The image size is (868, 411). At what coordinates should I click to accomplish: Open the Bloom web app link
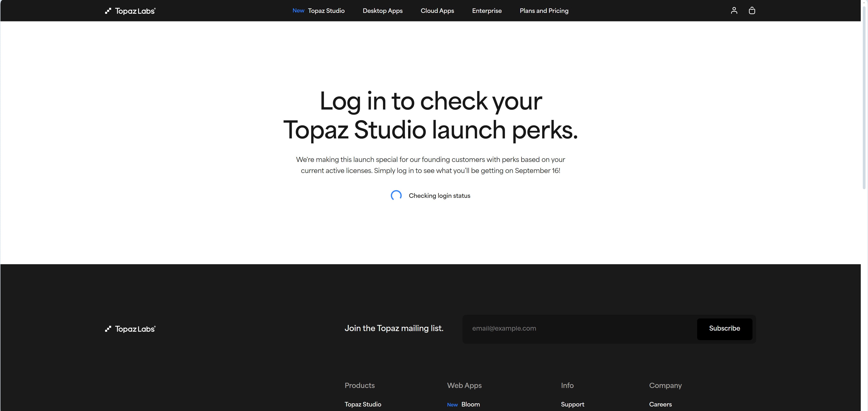pos(470,404)
